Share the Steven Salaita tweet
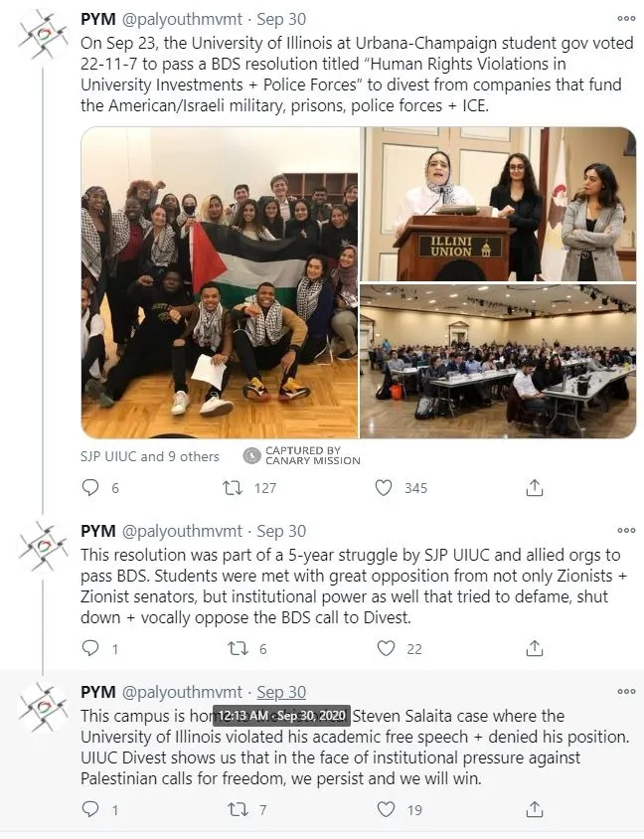This screenshot has height=839, width=644. (x=535, y=809)
